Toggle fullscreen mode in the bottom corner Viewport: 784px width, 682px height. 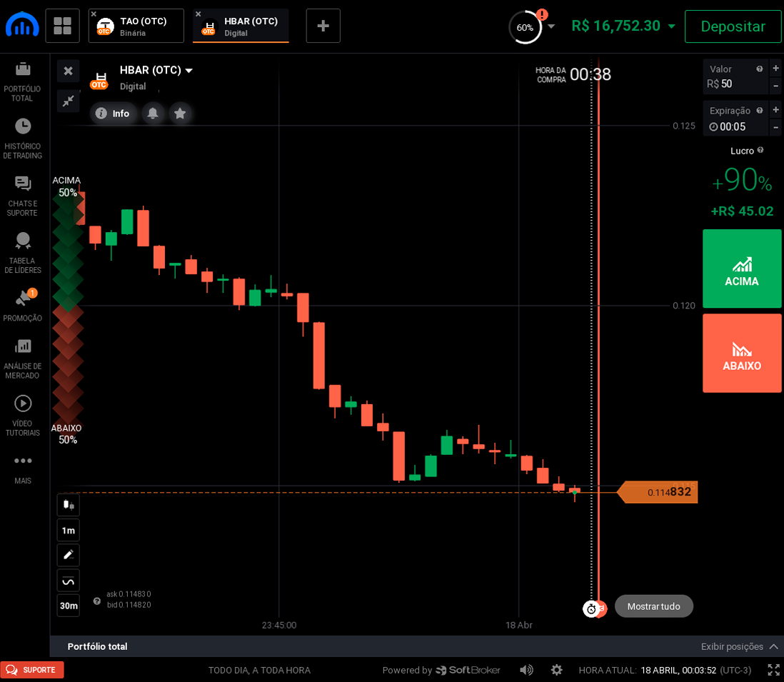click(x=773, y=670)
